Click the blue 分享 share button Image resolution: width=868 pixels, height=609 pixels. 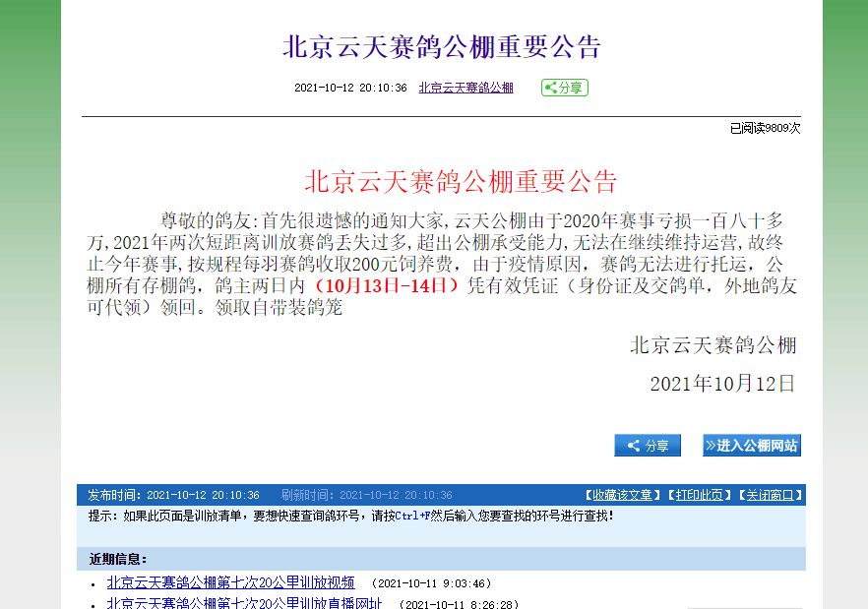click(x=648, y=445)
